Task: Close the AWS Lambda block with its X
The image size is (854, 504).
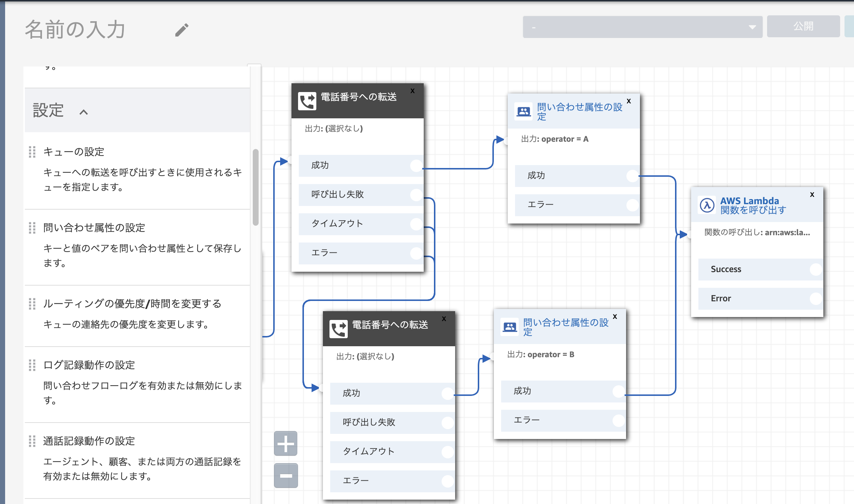Action: tap(812, 195)
